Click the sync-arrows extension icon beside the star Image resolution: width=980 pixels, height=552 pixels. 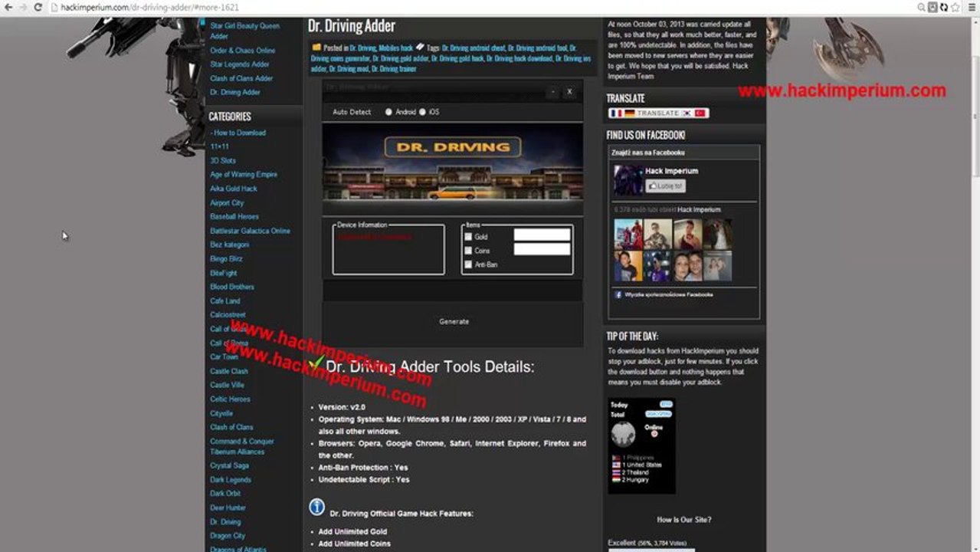coord(944,7)
